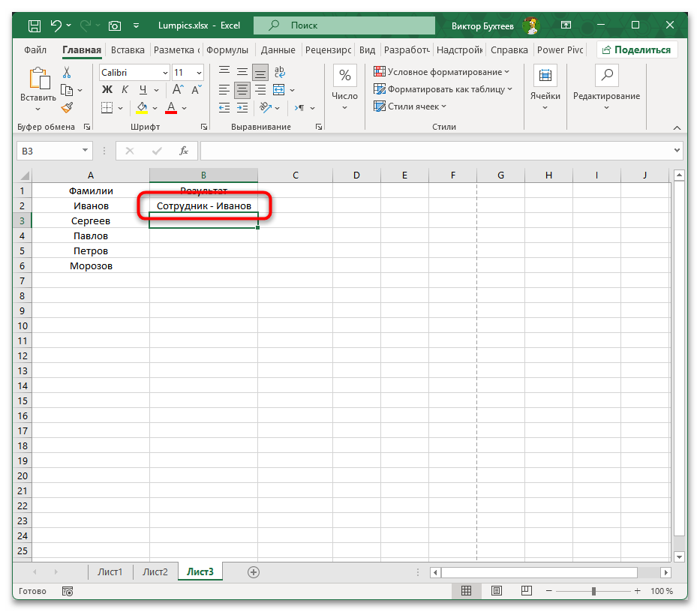Image resolution: width=700 pixels, height=612 pixels.
Task: Click the Save icon in title bar
Action: point(34,25)
